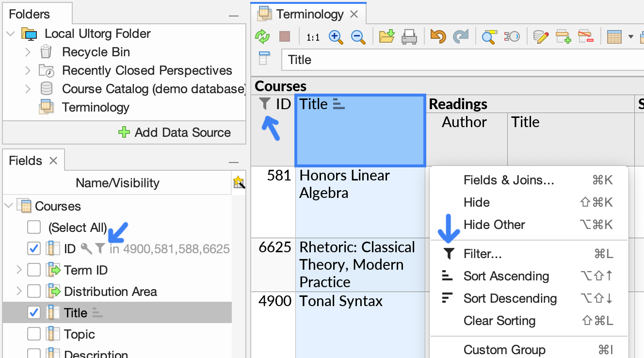Open the Find icon in the toolbar
Image resolution: width=644 pixels, height=358 pixels.
click(x=489, y=36)
